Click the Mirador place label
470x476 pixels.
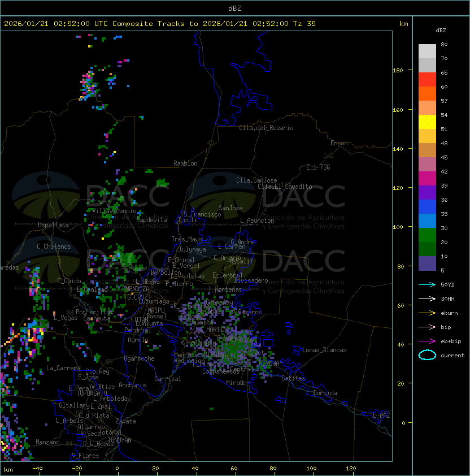click(x=238, y=383)
